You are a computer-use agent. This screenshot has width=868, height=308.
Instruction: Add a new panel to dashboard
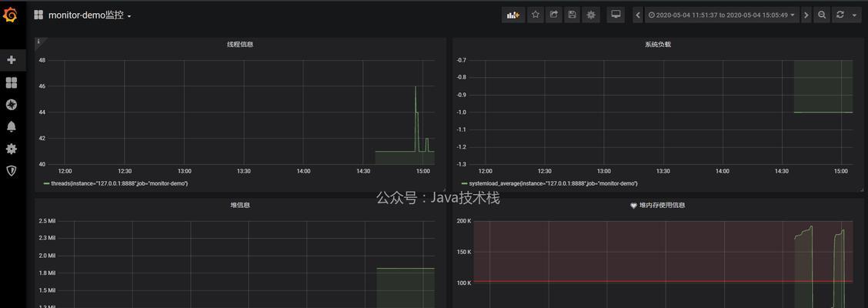click(513, 15)
